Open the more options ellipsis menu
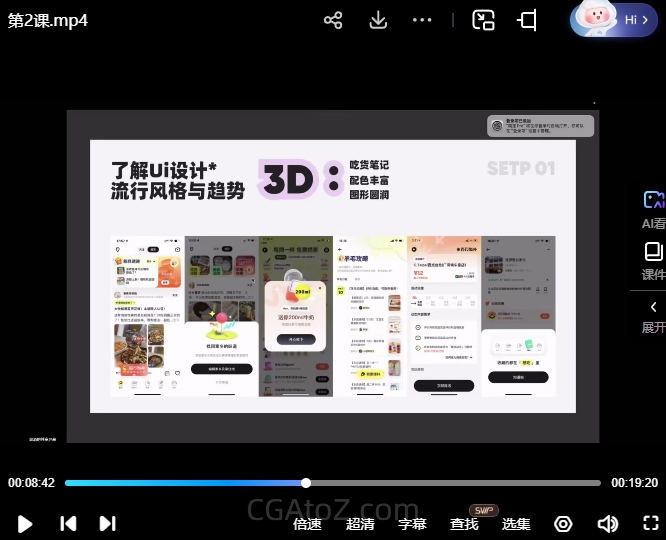 (x=422, y=20)
